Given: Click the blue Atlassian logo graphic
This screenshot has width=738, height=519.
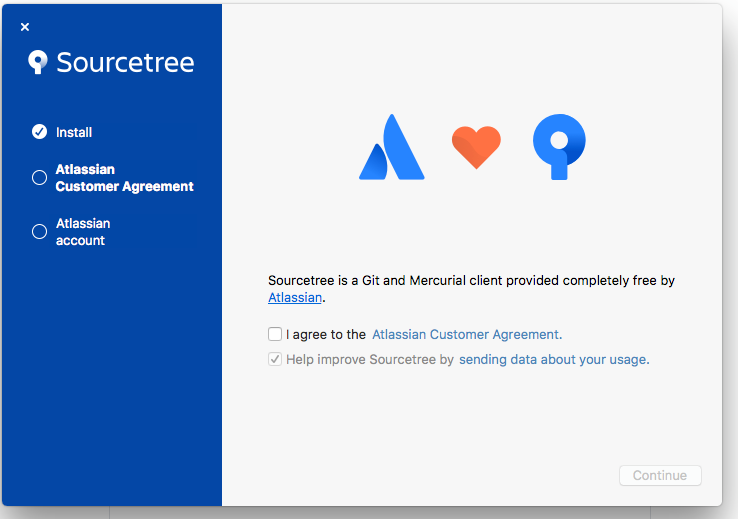Looking at the screenshot, I should [392, 147].
